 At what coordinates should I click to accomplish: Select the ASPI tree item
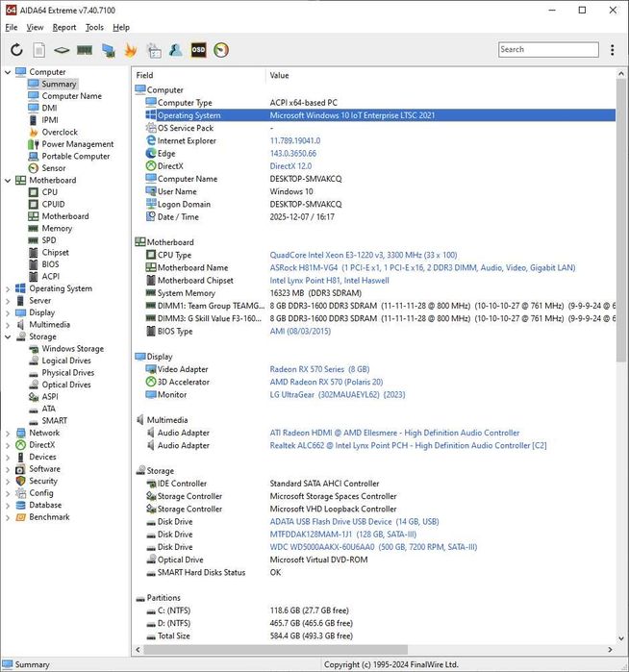pos(50,396)
